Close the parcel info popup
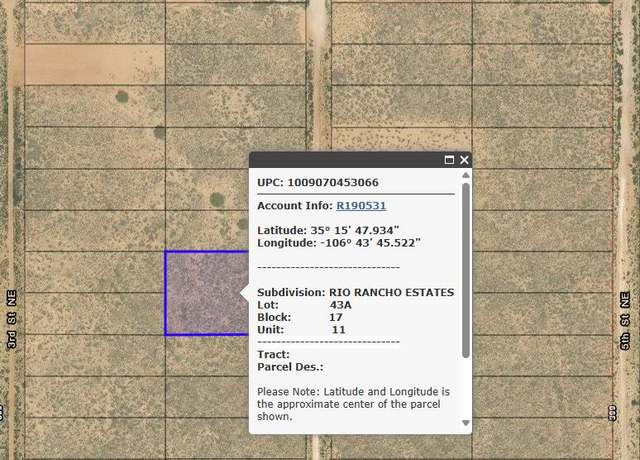 464,160
